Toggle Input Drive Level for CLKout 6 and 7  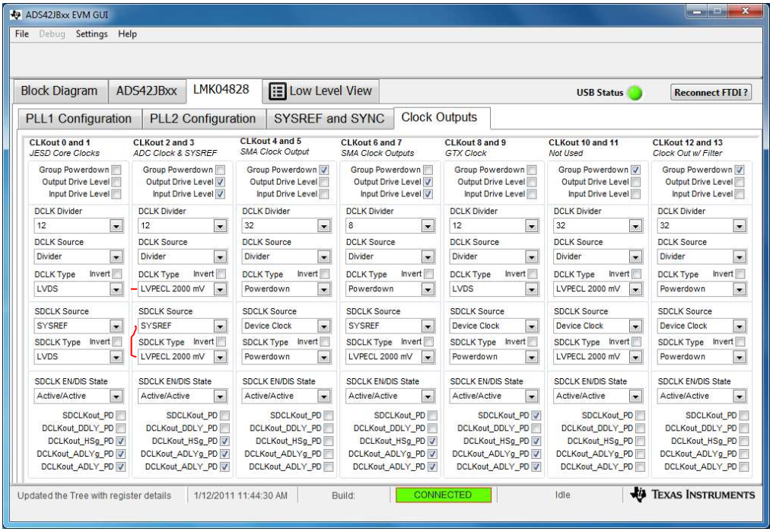(428, 194)
